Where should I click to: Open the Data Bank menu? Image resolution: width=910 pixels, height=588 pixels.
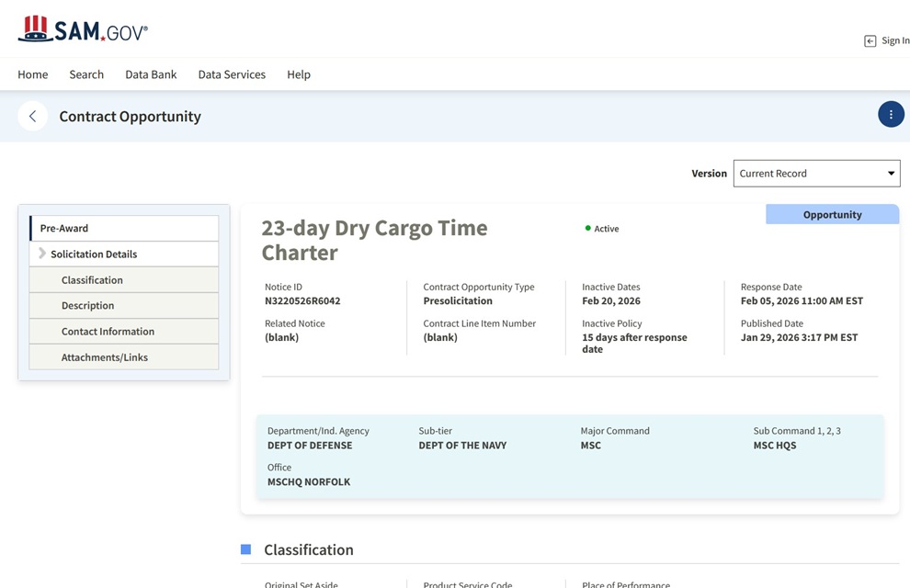pyautogui.click(x=151, y=74)
